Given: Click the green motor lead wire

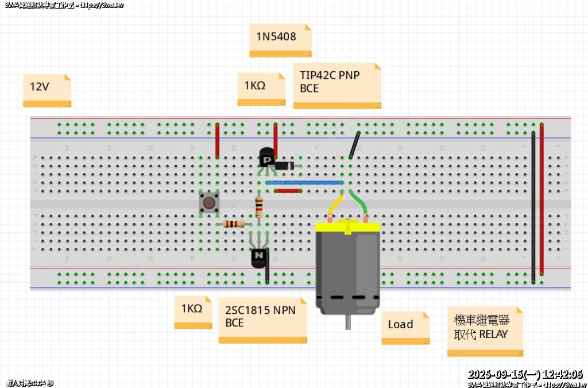Looking at the screenshot, I should point(359,202).
